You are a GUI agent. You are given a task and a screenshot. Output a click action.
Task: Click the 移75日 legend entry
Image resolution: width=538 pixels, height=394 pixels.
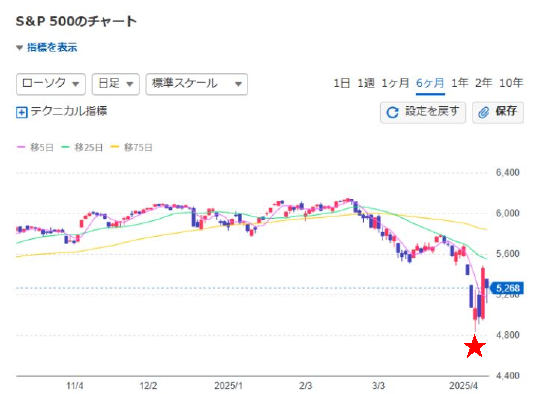[131, 148]
